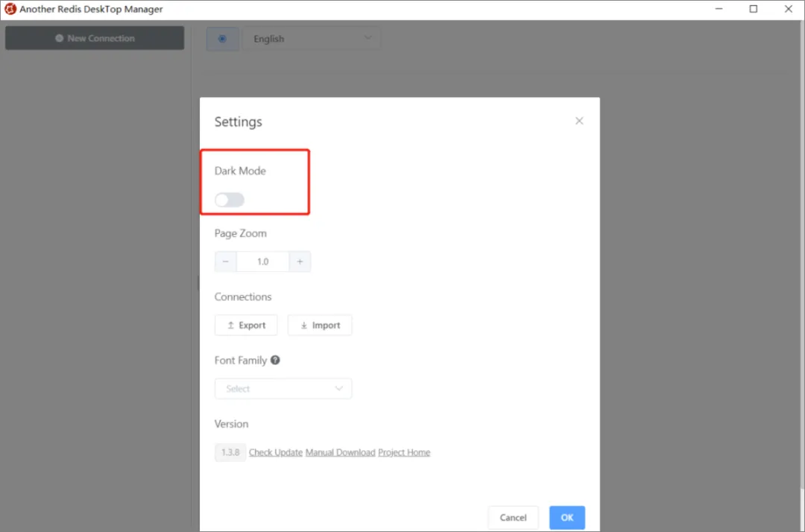Screen dimensions: 805x532
Task: Click the Page Zoom value field
Action: [262, 262]
